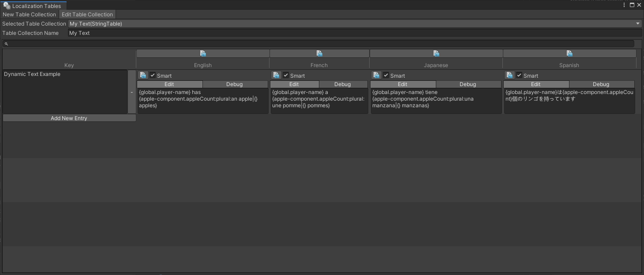Click the English column table icon
The image size is (644, 275).
(203, 53)
